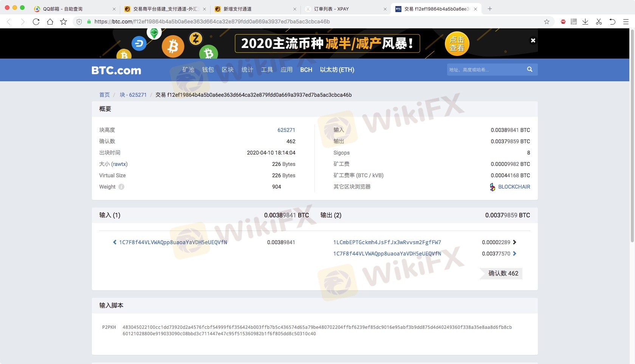This screenshot has width=635, height=364.
Task: Close the halving banner advertisement
Action: point(533,40)
